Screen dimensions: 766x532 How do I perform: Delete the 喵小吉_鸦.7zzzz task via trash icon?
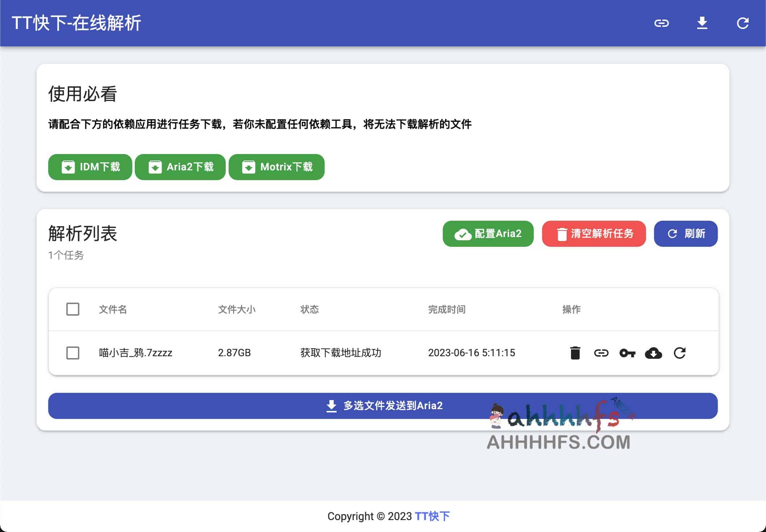pyautogui.click(x=575, y=353)
